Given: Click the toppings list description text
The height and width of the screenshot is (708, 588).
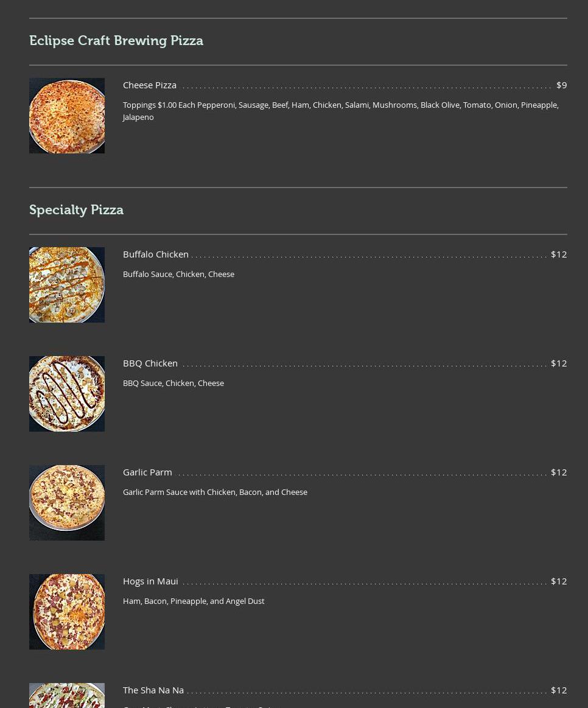Looking at the screenshot, I should pos(340,111).
